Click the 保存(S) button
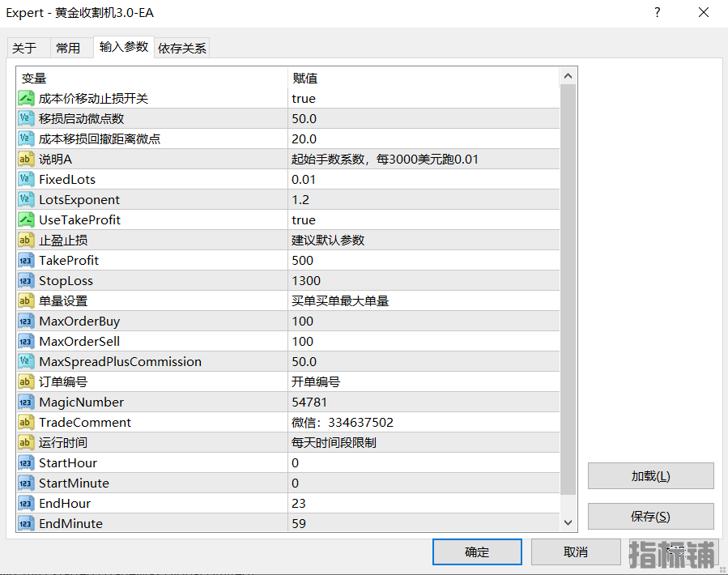 pos(650,516)
